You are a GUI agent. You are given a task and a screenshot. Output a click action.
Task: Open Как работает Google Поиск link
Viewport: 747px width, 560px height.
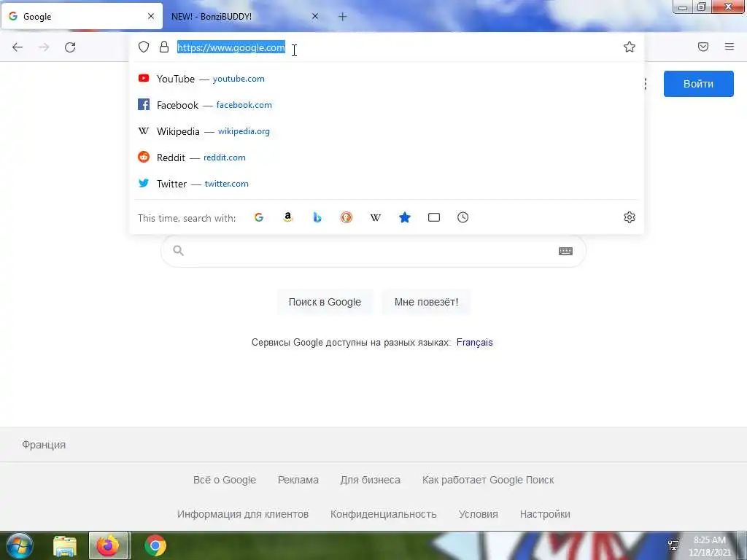[x=488, y=480]
